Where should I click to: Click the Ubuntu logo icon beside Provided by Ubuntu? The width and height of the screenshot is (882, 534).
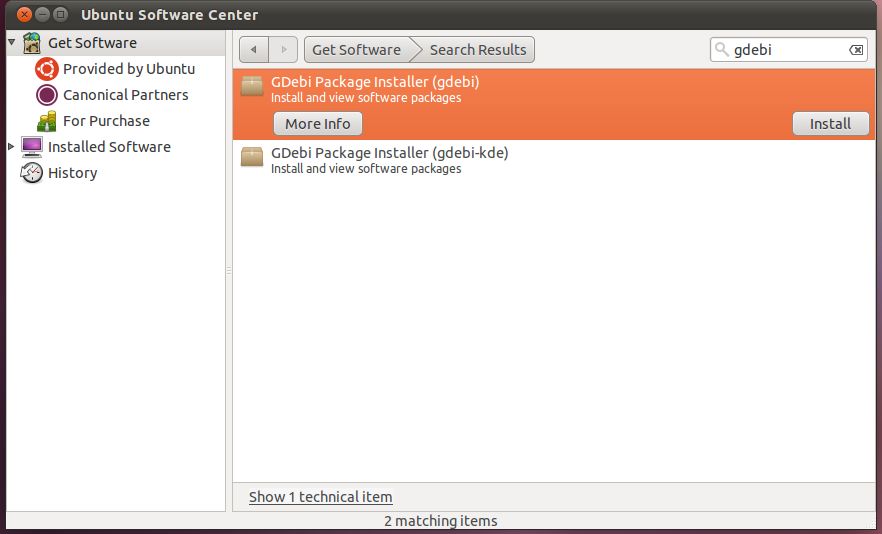point(46,69)
